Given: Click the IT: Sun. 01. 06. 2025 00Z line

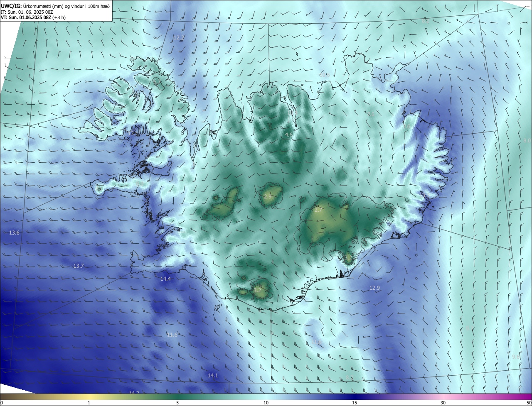Looking at the screenshot, I should point(27,12).
